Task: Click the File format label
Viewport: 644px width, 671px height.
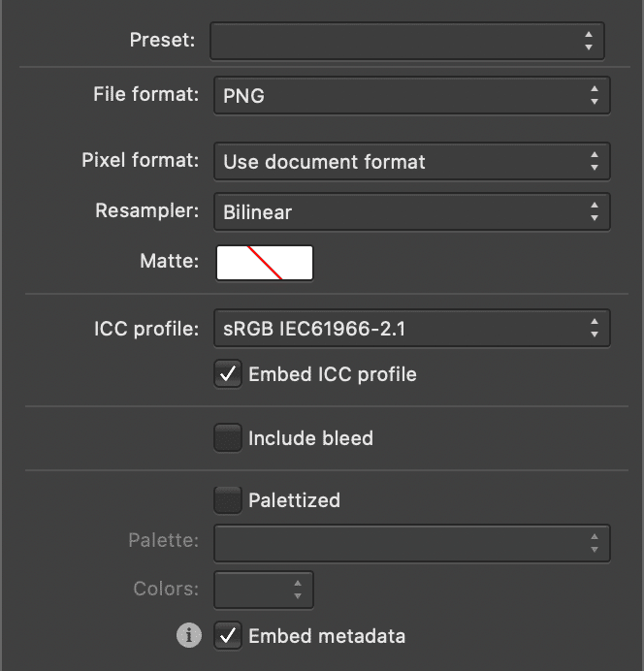Action: point(145,94)
